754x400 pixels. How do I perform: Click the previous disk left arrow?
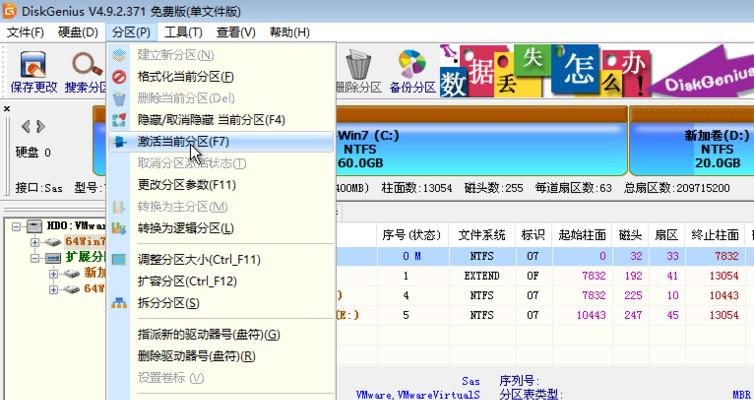click(25, 127)
